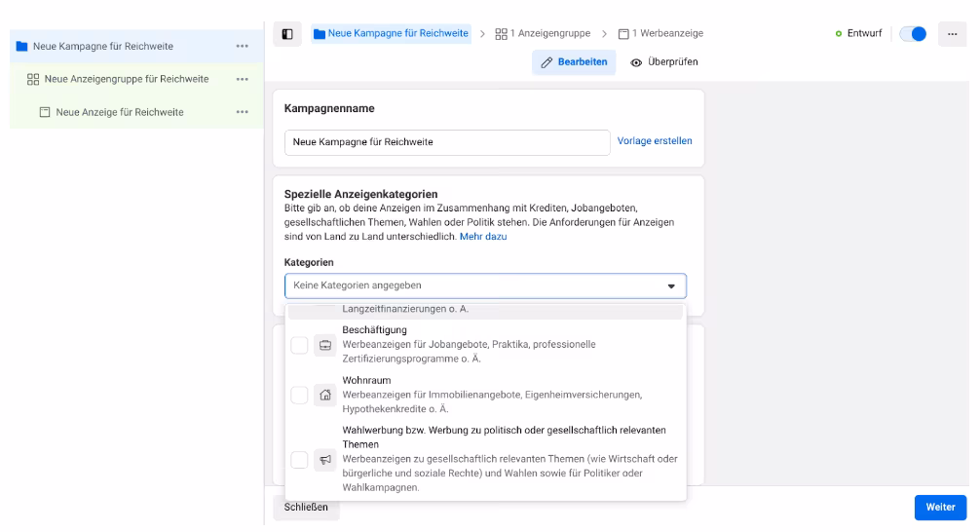Select Neue Anzeige für Reichweite in tree

(x=119, y=112)
